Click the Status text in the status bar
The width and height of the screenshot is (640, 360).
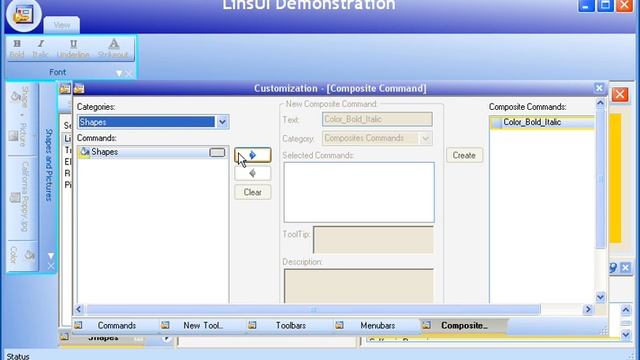(18, 356)
